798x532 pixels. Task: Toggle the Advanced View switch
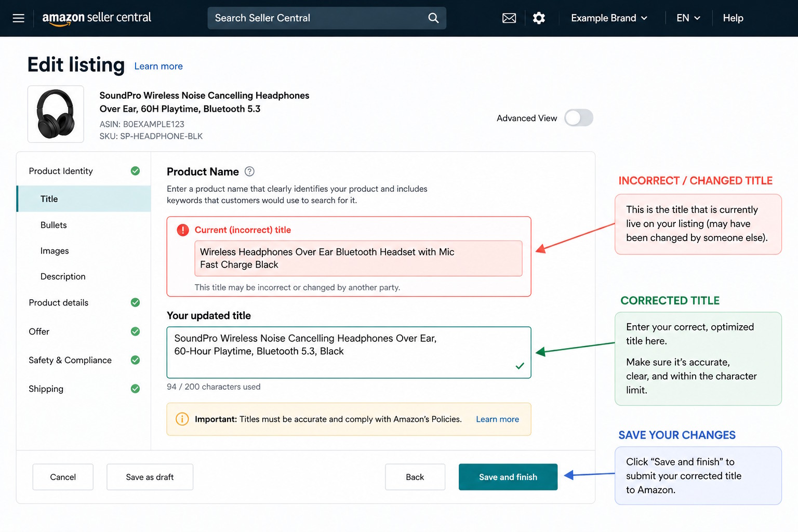(578, 118)
